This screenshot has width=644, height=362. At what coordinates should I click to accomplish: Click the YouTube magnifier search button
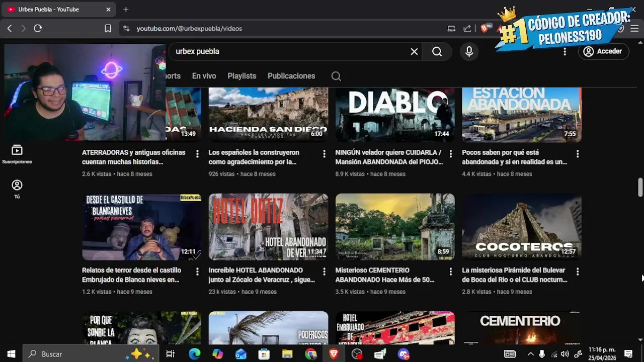click(437, 52)
